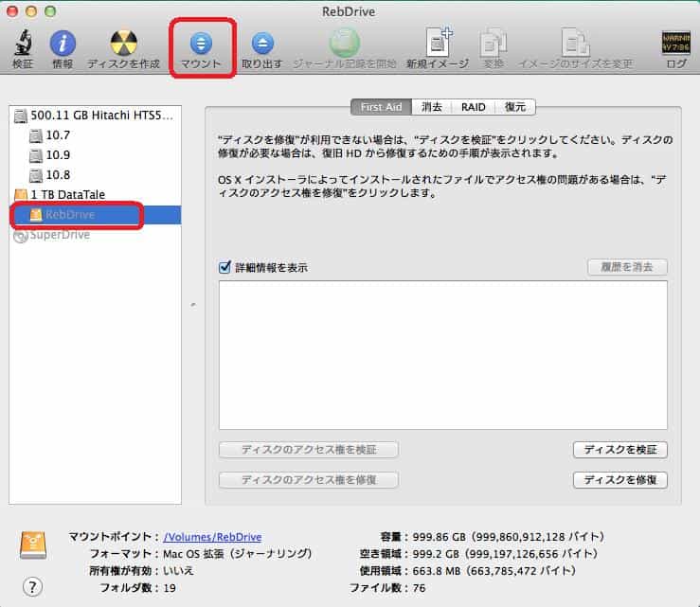The image size is (700, 607).
Task: Switch to the Erase (消去) tab
Action: coord(432,107)
